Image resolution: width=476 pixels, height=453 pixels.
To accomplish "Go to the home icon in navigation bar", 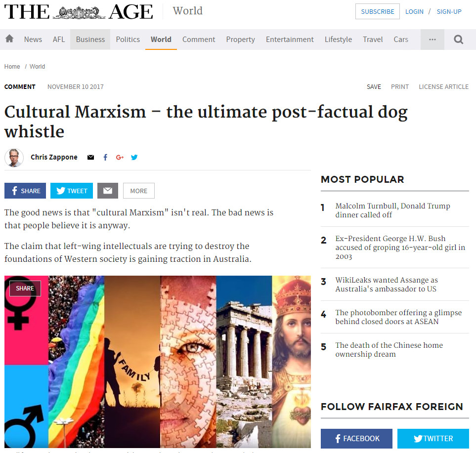I will pyautogui.click(x=9, y=39).
